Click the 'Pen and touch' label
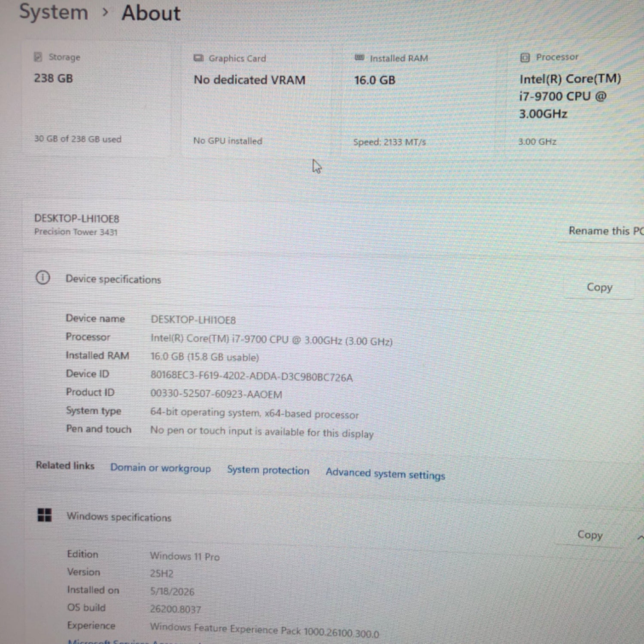The height and width of the screenshot is (644, 644). [99, 429]
